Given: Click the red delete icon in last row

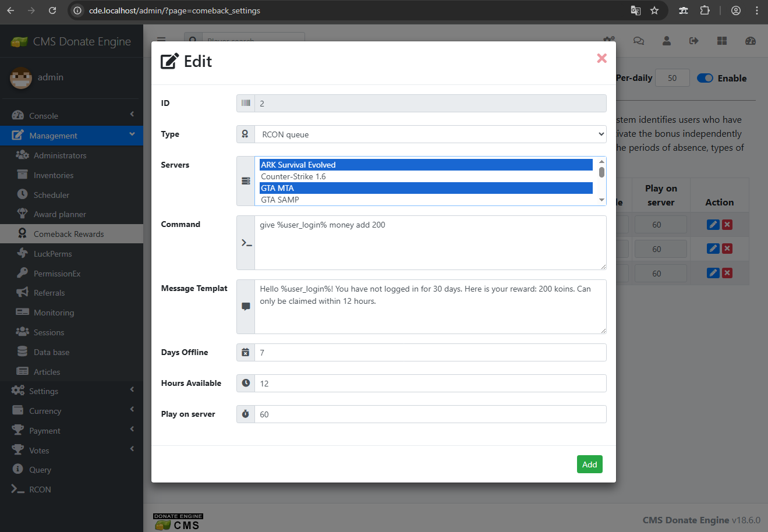Looking at the screenshot, I should 727,273.
